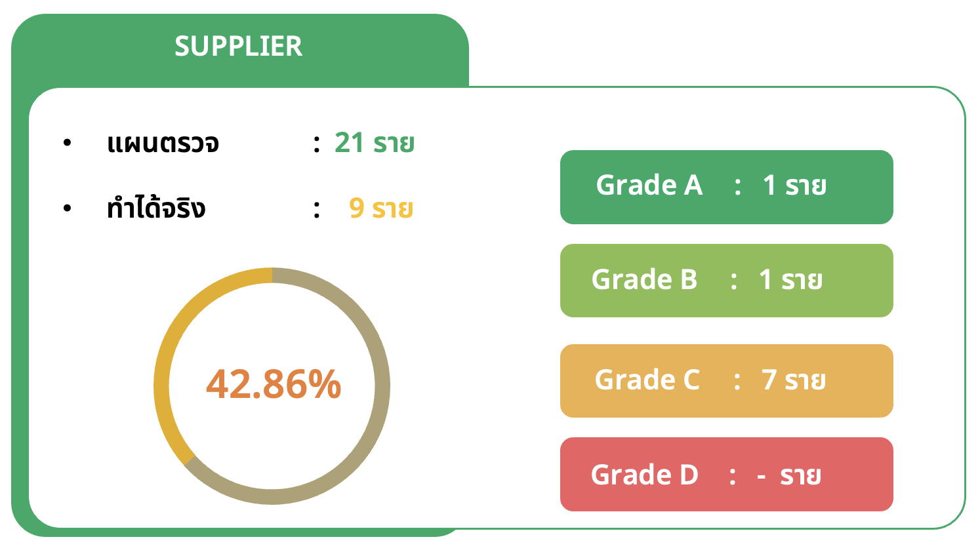The height and width of the screenshot is (552, 980).
Task: Select the Grade C label text
Action: click(647, 380)
